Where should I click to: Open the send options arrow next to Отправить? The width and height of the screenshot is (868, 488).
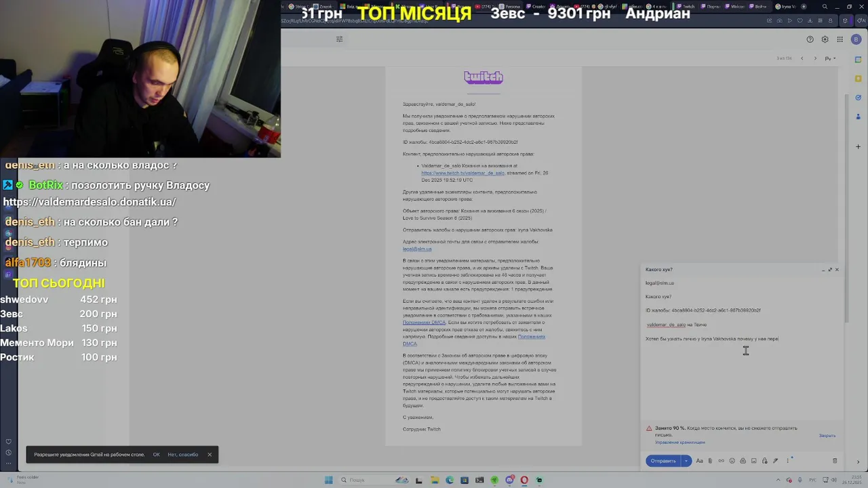coord(686,461)
